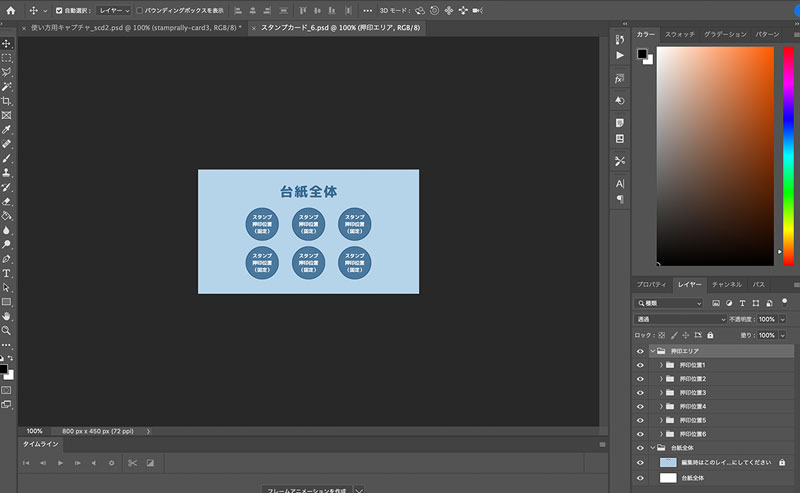The width and height of the screenshot is (800, 493).
Task: Click the フレームアニメーションを作成 button
Action: click(x=306, y=490)
